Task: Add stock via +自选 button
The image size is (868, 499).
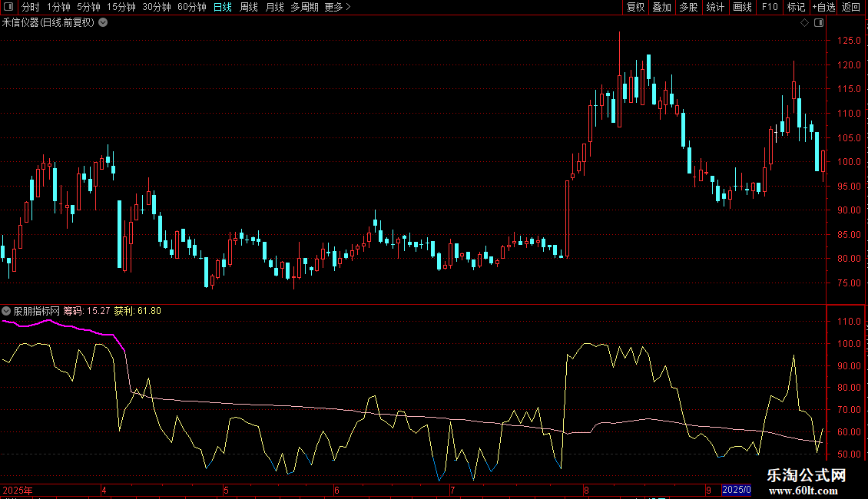Action: pyautogui.click(x=823, y=7)
